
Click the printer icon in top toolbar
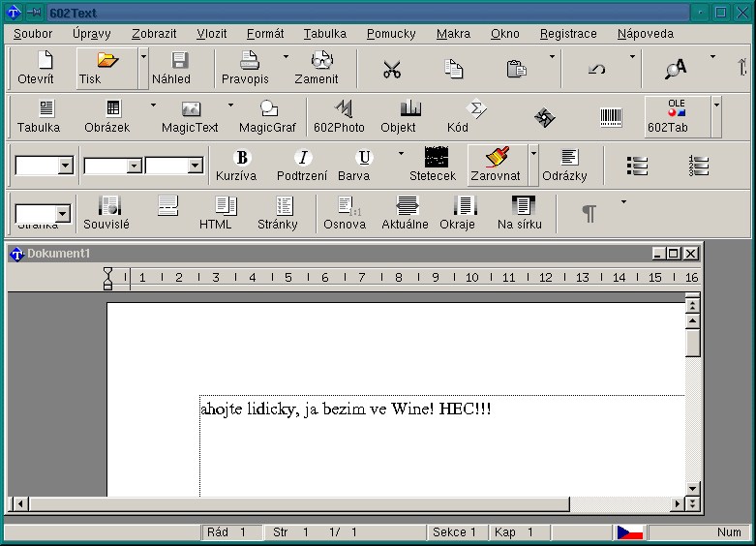(x=250, y=60)
